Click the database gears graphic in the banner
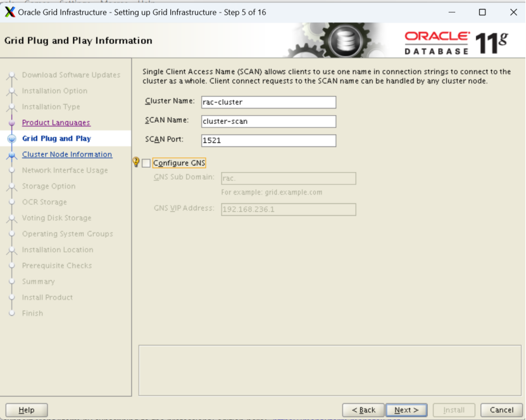Viewport: 526px width, 420px height. point(345,39)
